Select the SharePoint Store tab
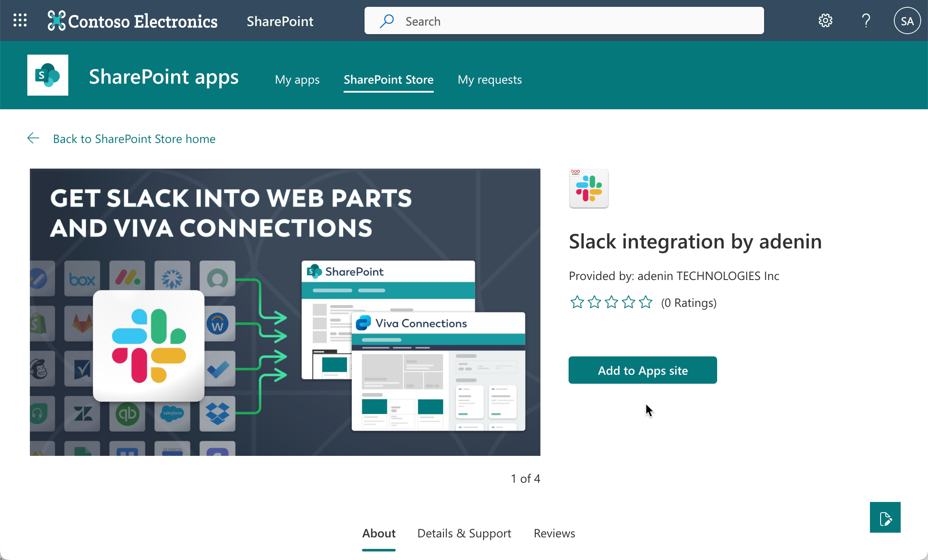This screenshot has width=928, height=560. pos(388,80)
